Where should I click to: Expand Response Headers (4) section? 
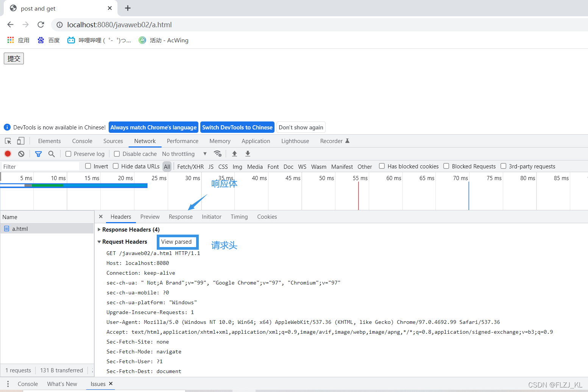pos(99,230)
